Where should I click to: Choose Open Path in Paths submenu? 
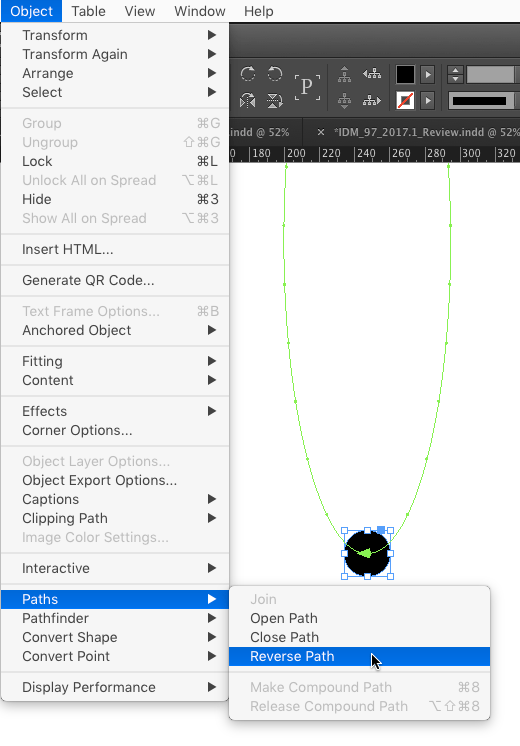point(359,618)
